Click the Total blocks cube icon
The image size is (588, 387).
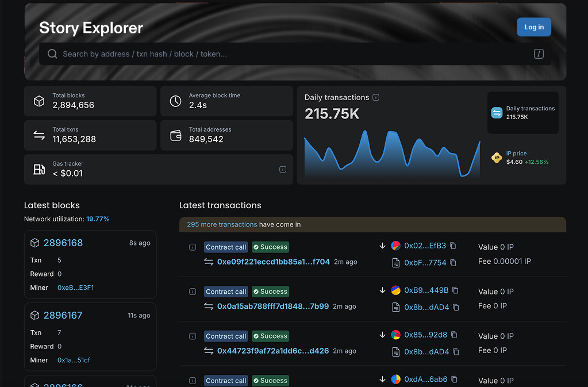point(39,101)
